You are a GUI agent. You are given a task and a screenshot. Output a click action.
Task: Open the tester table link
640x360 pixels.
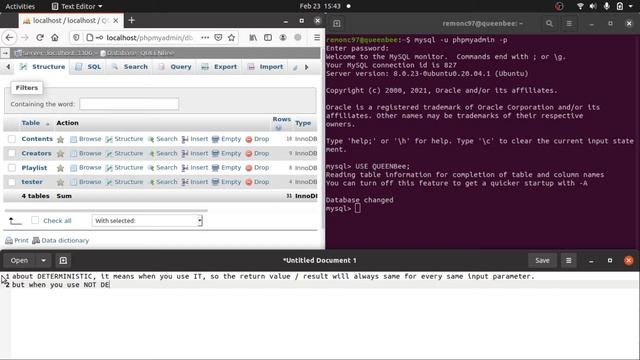pyautogui.click(x=32, y=182)
